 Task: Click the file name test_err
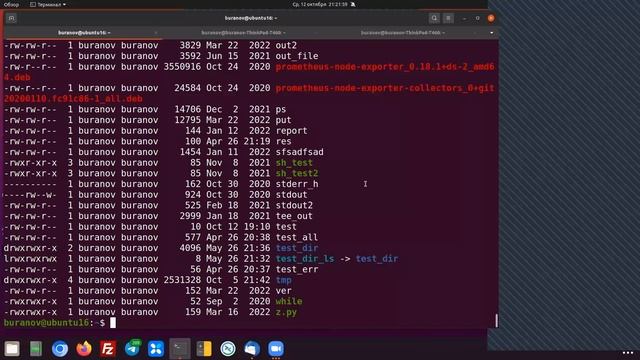pyautogui.click(x=297, y=269)
